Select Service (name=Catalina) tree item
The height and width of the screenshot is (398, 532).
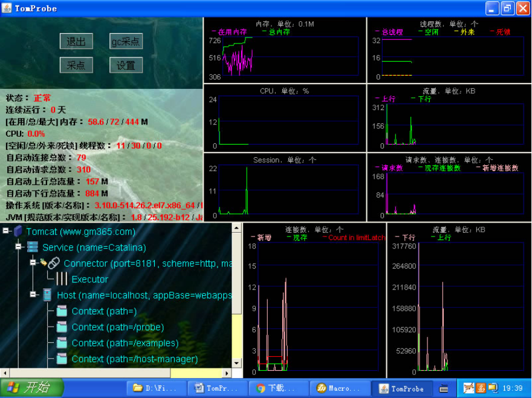click(94, 247)
